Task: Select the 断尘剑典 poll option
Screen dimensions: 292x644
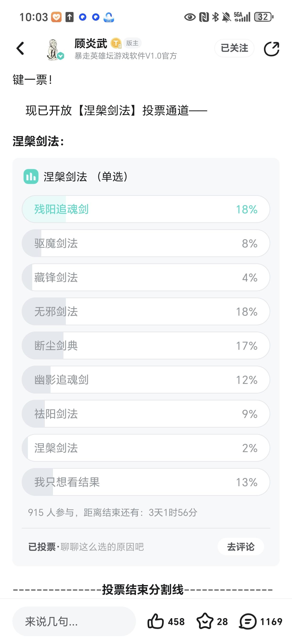Action: [146, 346]
